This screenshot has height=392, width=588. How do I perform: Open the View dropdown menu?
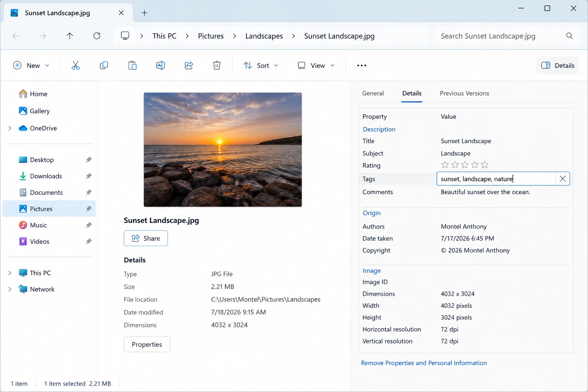click(x=316, y=65)
